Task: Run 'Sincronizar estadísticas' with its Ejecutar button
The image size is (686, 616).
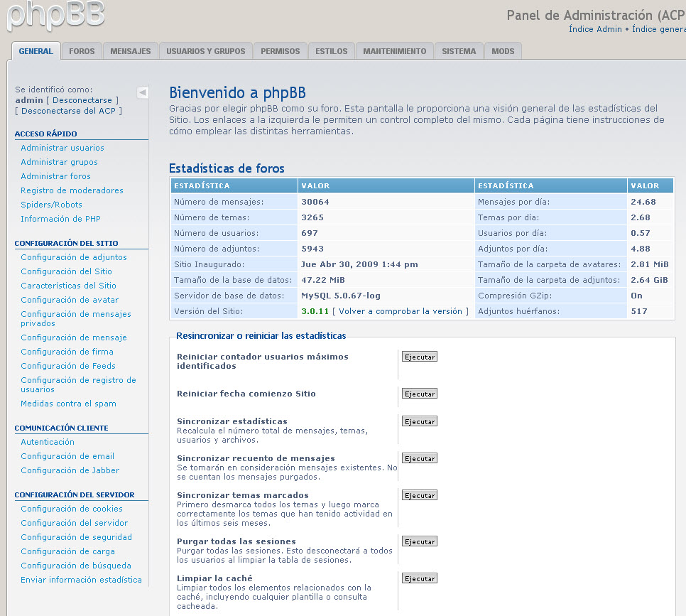Action: tap(419, 421)
